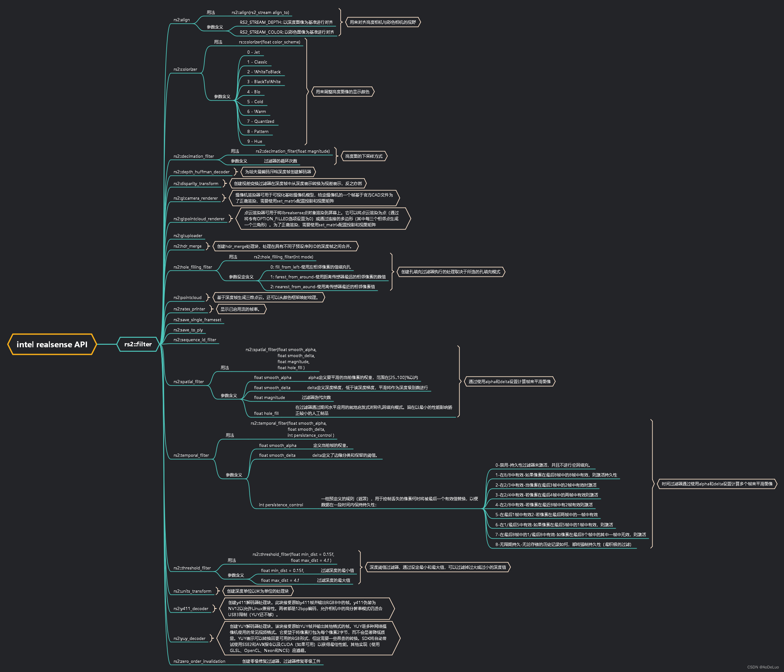Click spatial_filter 'float magnitude' parameter
The image size is (784, 672).
click(x=269, y=398)
